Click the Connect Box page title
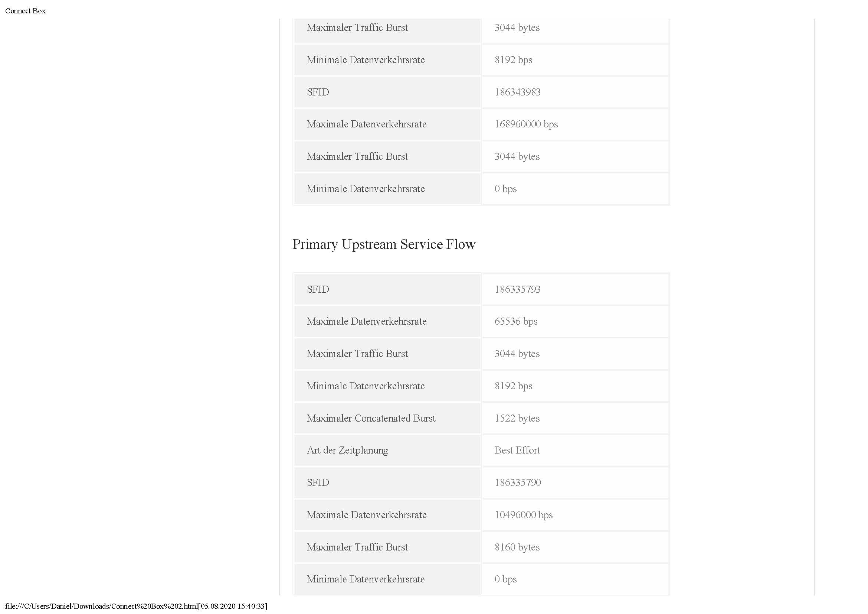 25,11
